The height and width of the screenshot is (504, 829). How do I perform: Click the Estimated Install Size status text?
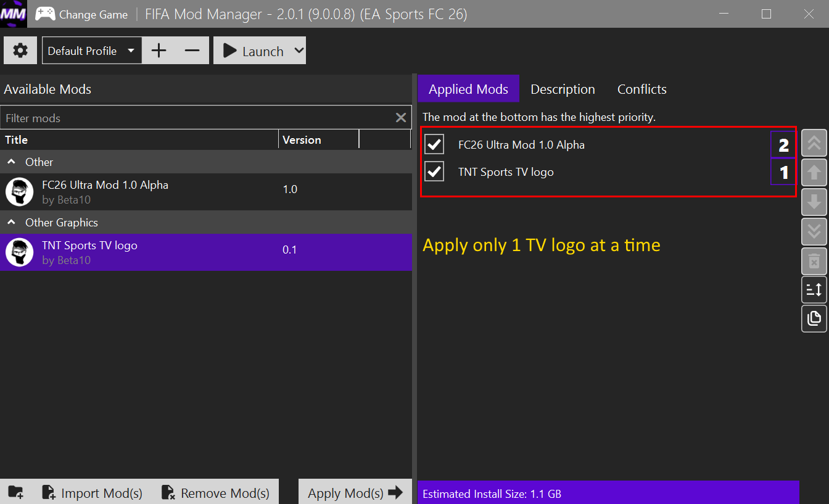pyautogui.click(x=492, y=494)
